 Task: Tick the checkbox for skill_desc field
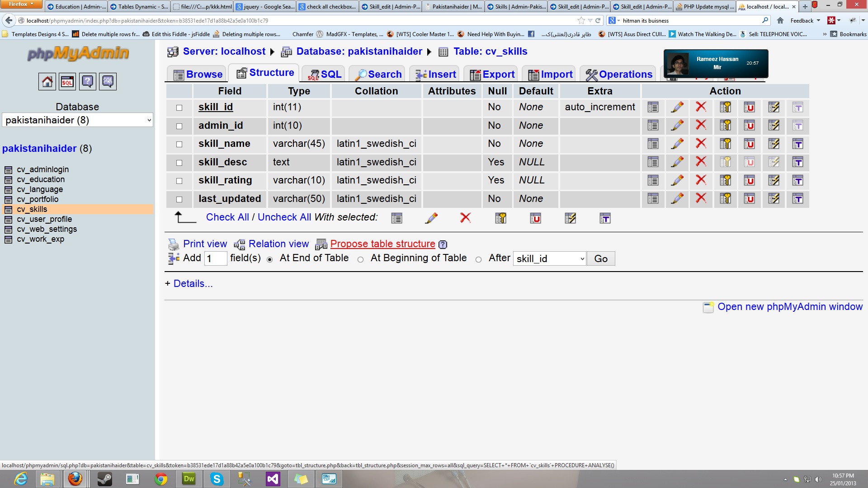[x=179, y=163]
